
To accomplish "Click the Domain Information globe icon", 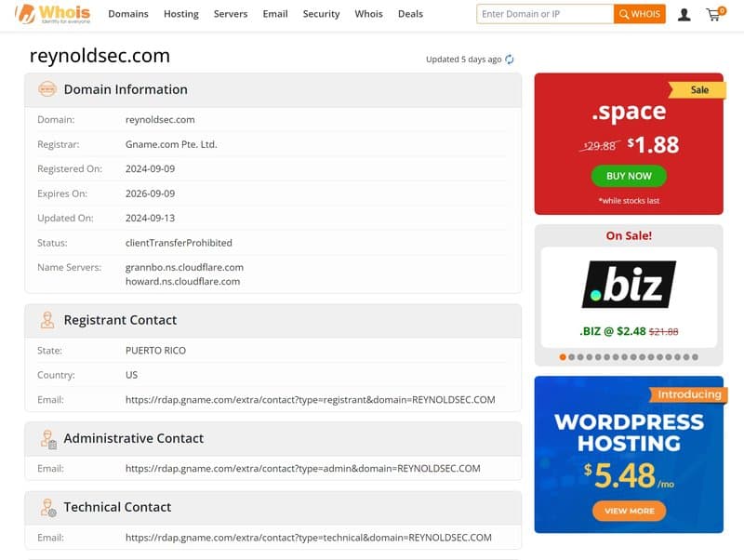I will tap(45, 89).
